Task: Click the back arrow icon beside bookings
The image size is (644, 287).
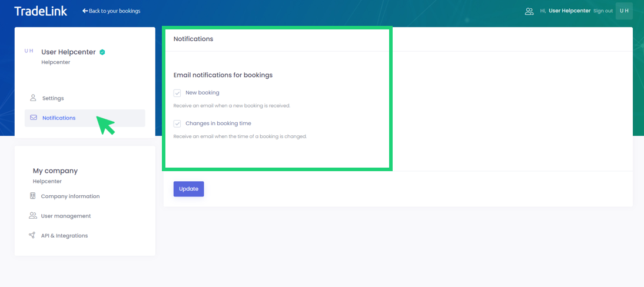Action: [x=85, y=11]
